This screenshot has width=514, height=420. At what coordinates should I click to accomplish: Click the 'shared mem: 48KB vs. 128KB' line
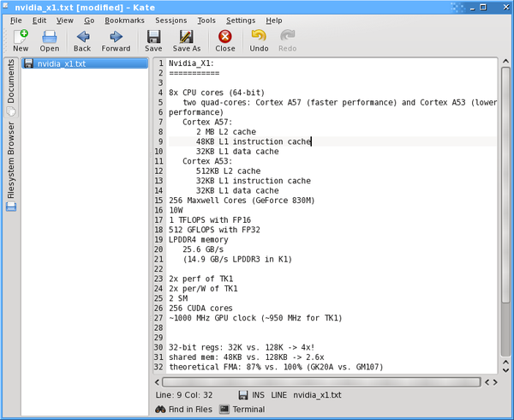click(247, 357)
